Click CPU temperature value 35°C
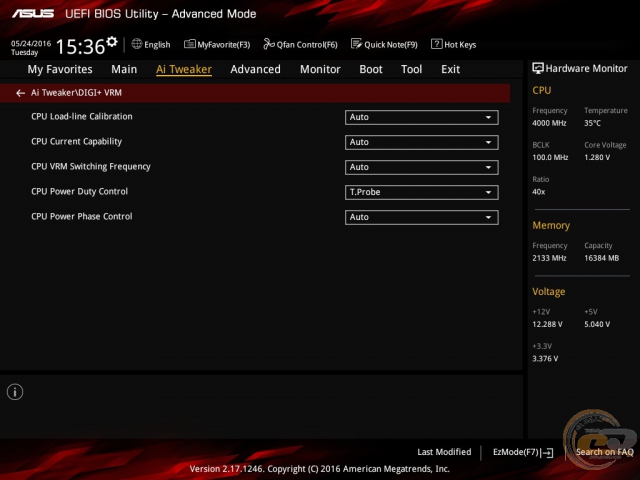The height and width of the screenshot is (480, 640). pyautogui.click(x=592, y=123)
